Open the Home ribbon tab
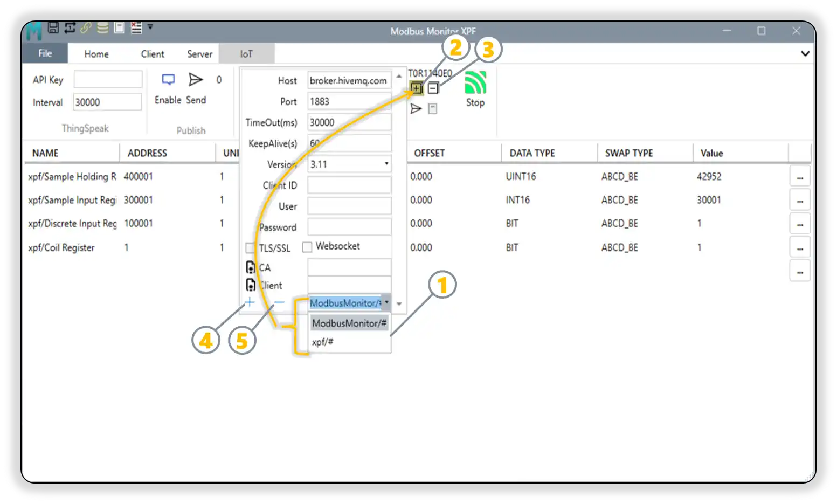The height and width of the screenshot is (504, 837). [x=96, y=53]
